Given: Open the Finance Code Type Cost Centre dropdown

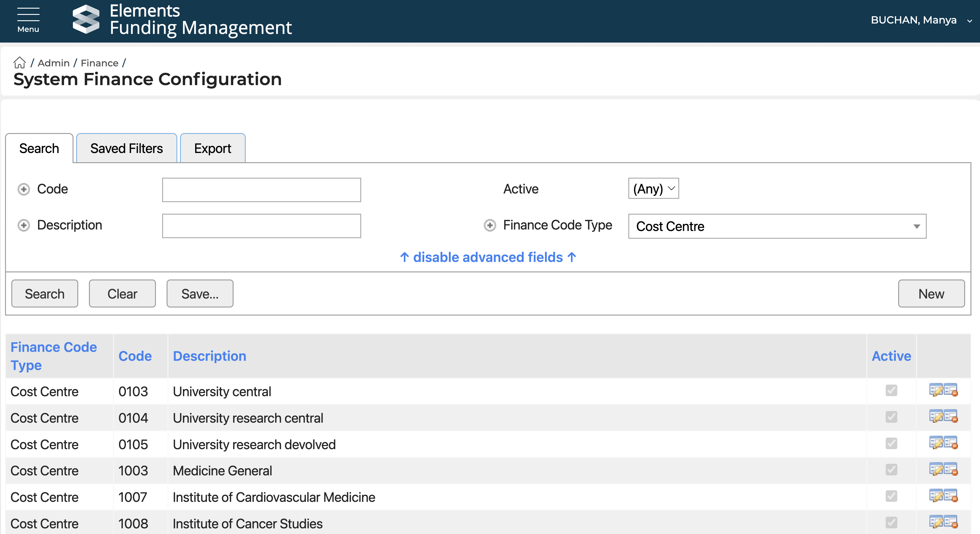Looking at the screenshot, I should coord(777,227).
